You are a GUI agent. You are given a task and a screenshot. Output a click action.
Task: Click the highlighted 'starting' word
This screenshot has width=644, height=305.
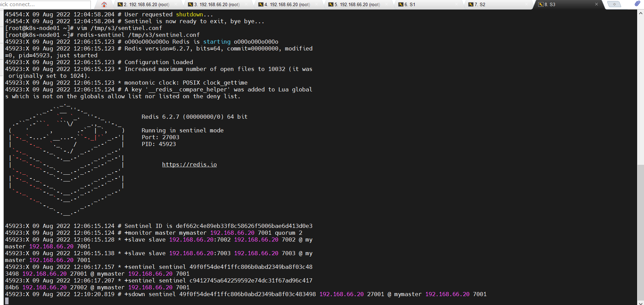coord(217,42)
